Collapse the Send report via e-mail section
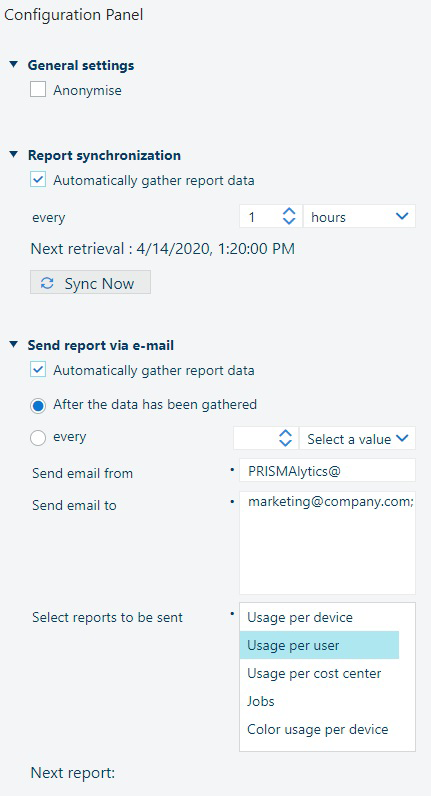This screenshot has height=796, width=431. pos(14,345)
